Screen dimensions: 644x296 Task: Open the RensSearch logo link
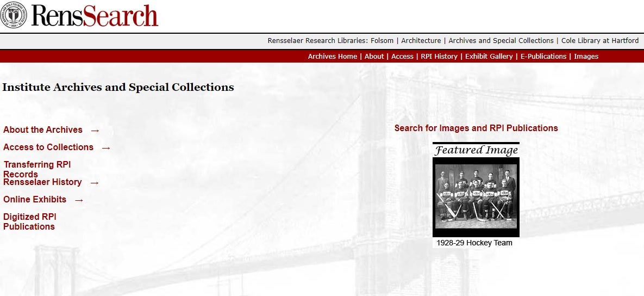95,16
